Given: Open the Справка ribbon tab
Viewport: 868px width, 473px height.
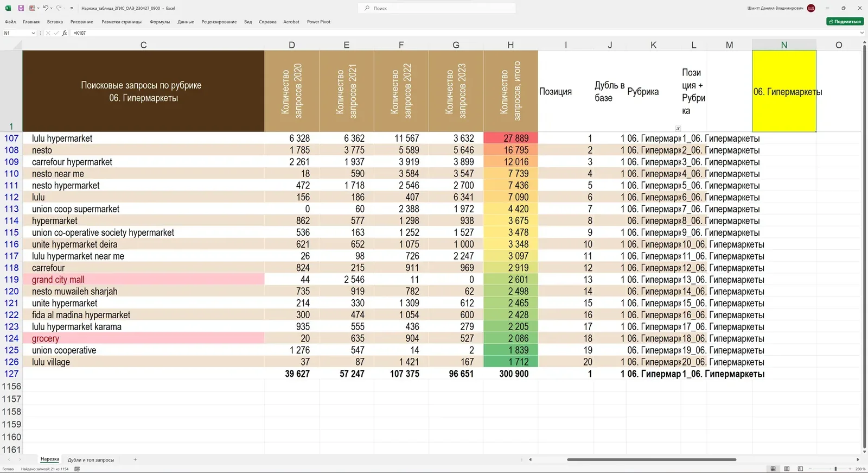Looking at the screenshot, I should (x=267, y=22).
